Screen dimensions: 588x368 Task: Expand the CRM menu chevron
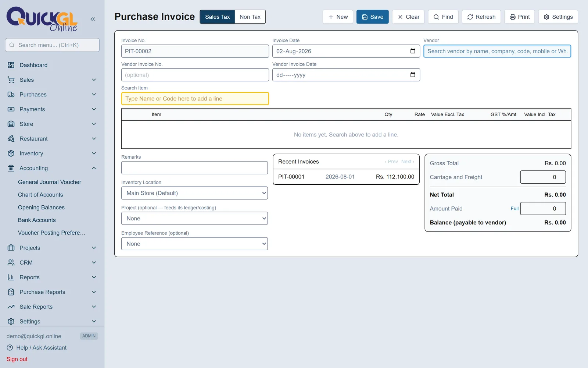(x=94, y=262)
